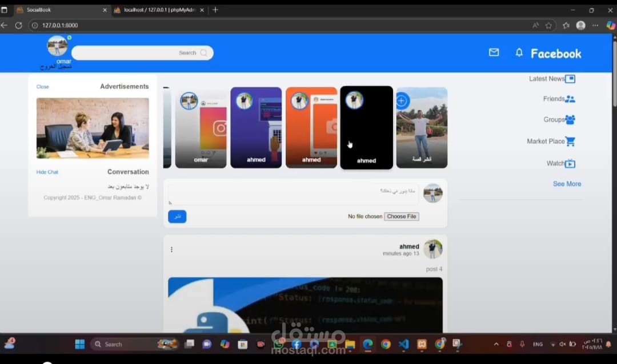
Task: Click the Choose File button
Action: (x=401, y=216)
